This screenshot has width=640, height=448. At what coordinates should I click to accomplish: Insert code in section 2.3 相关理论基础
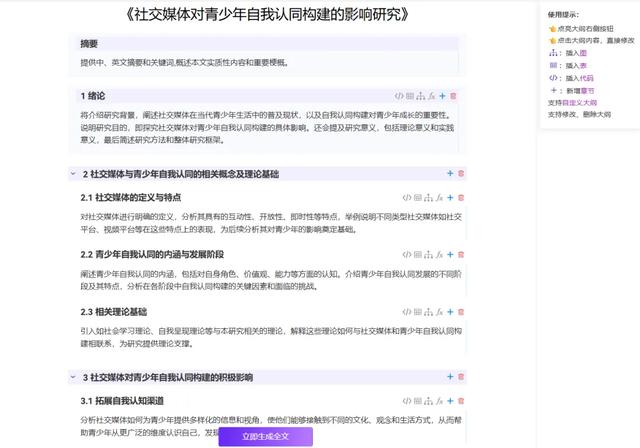pos(407,312)
